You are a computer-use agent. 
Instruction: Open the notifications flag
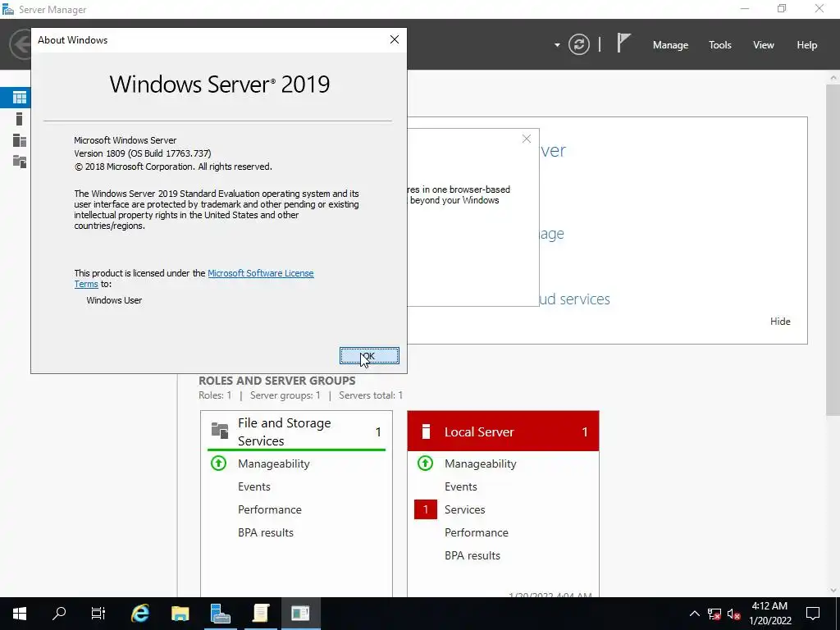point(623,43)
